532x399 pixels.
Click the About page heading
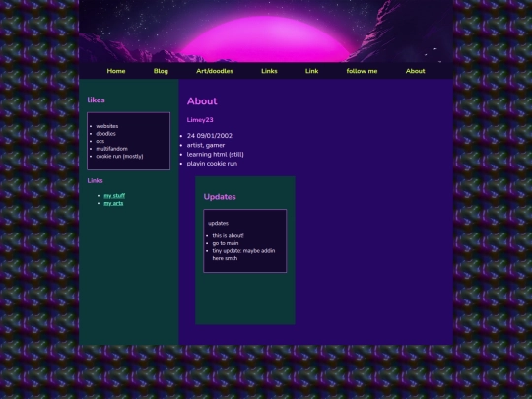click(x=202, y=101)
